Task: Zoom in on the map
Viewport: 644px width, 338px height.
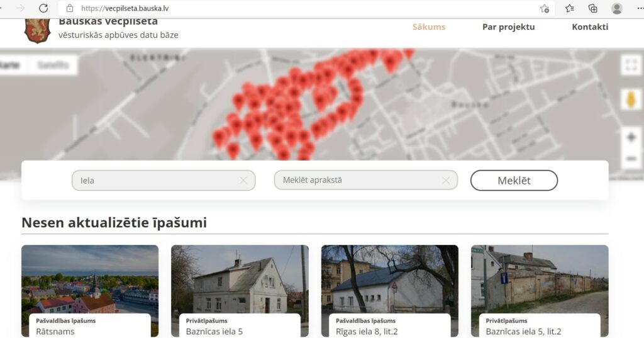Action: [x=631, y=137]
